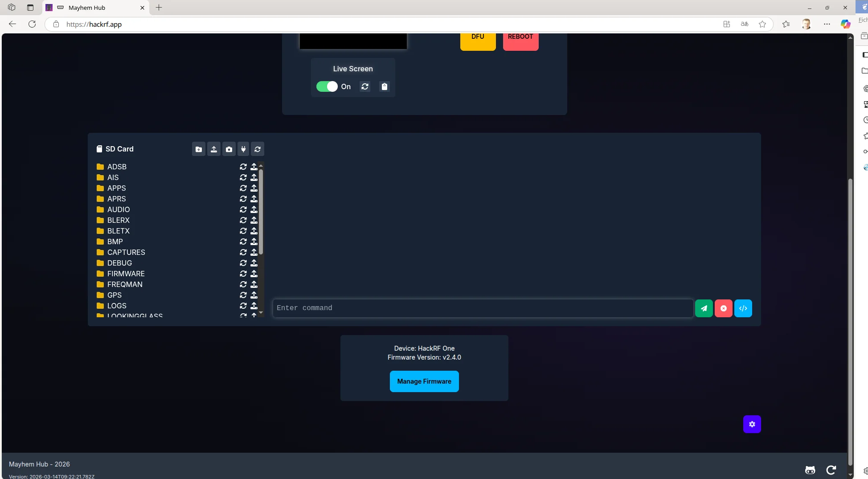This screenshot has width=868, height=479.
Task: Upload a file into the FIRMWARE folder
Action: click(x=254, y=274)
